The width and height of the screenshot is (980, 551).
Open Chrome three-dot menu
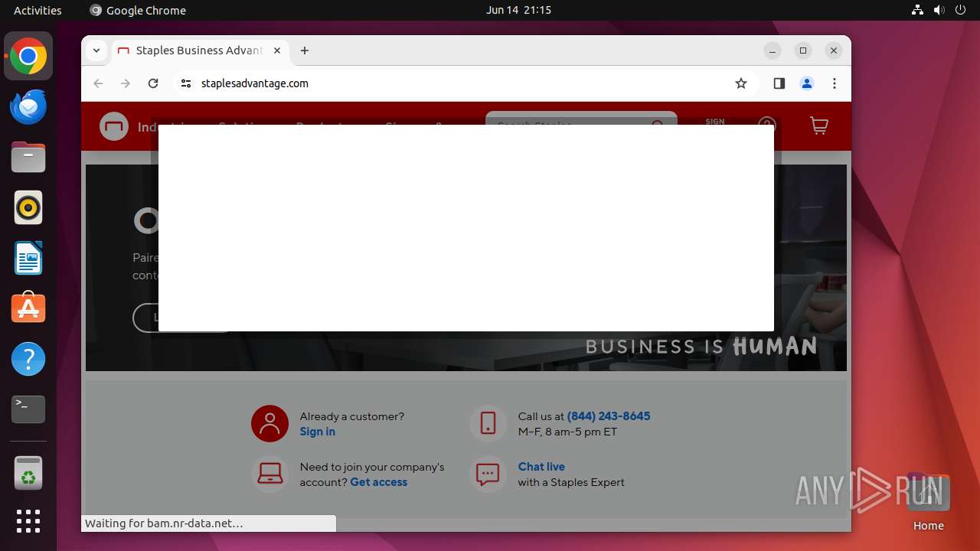(x=835, y=83)
